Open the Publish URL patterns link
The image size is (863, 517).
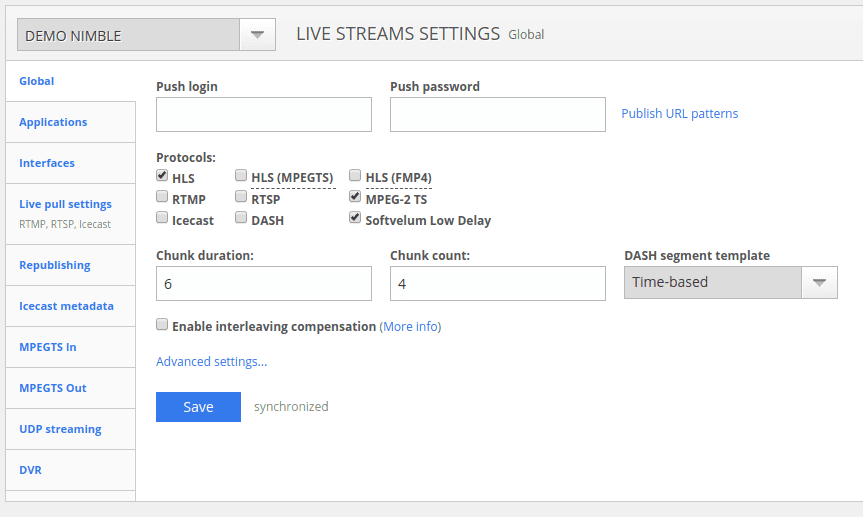pyautogui.click(x=679, y=114)
